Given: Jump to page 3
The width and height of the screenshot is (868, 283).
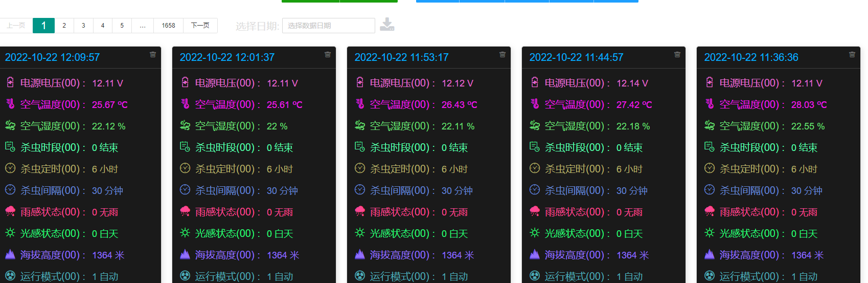Looking at the screenshot, I should (x=83, y=26).
